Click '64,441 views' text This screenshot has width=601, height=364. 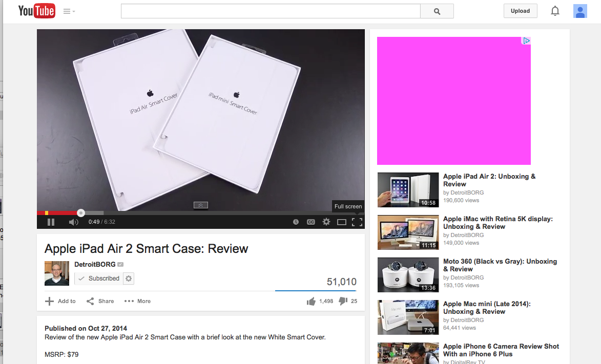point(459,328)
